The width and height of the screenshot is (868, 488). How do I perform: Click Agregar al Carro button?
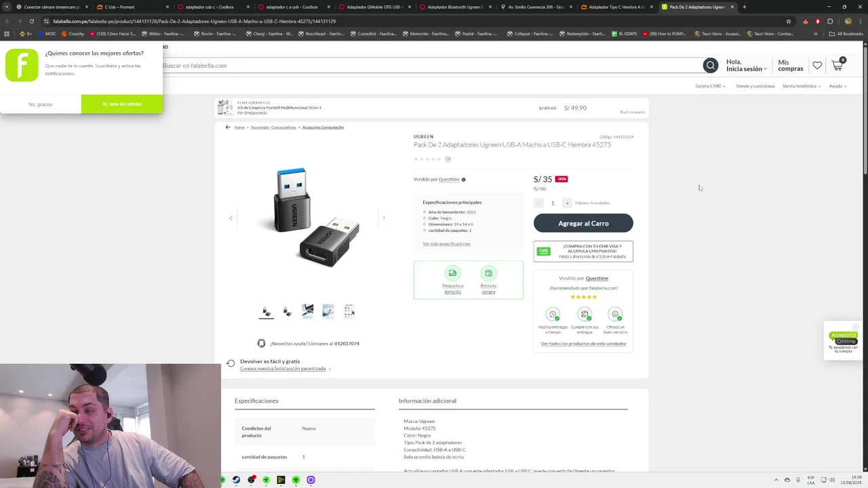583,223
